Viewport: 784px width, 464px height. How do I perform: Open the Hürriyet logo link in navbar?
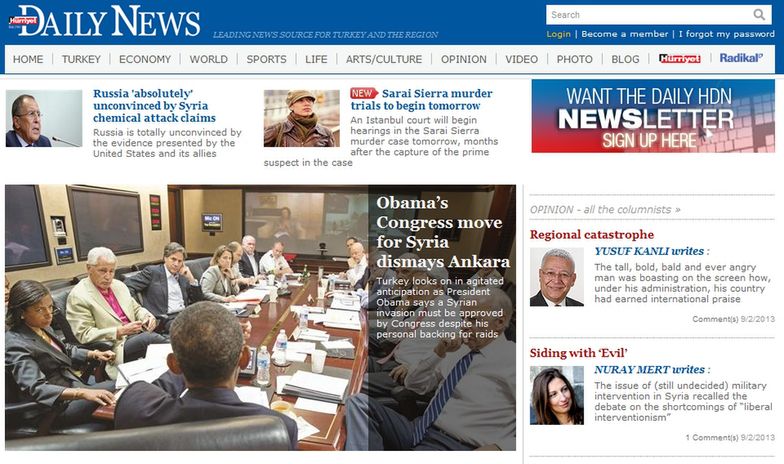click(x=680, y=58)
